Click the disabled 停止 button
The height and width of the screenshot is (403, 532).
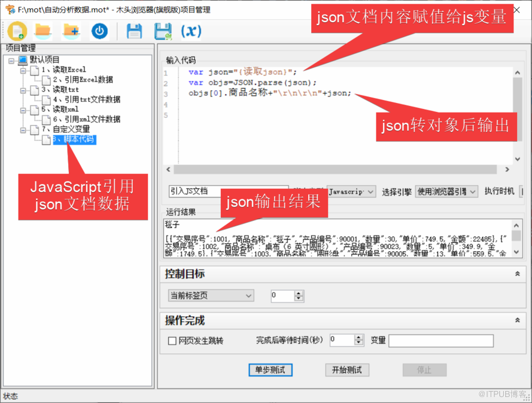(424, 369)
